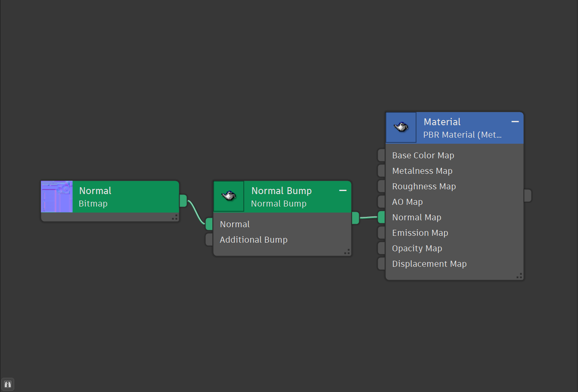The image size is (578, 392).
Task: Click the Normal Bump node output socket
Action: [355, 218]
